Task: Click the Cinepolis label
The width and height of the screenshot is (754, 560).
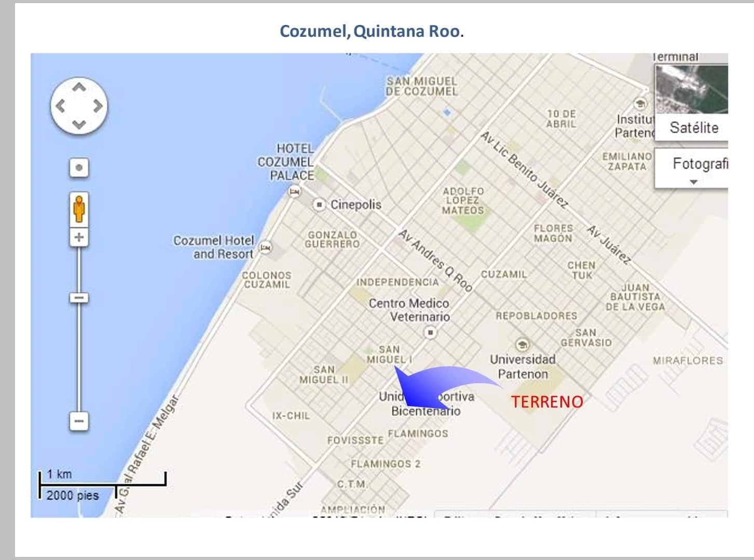Action: click(356, 205)
